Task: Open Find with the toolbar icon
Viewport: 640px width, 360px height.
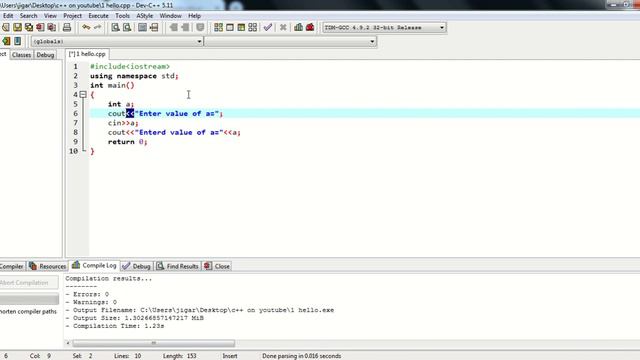Action: [x=116, y=27]
